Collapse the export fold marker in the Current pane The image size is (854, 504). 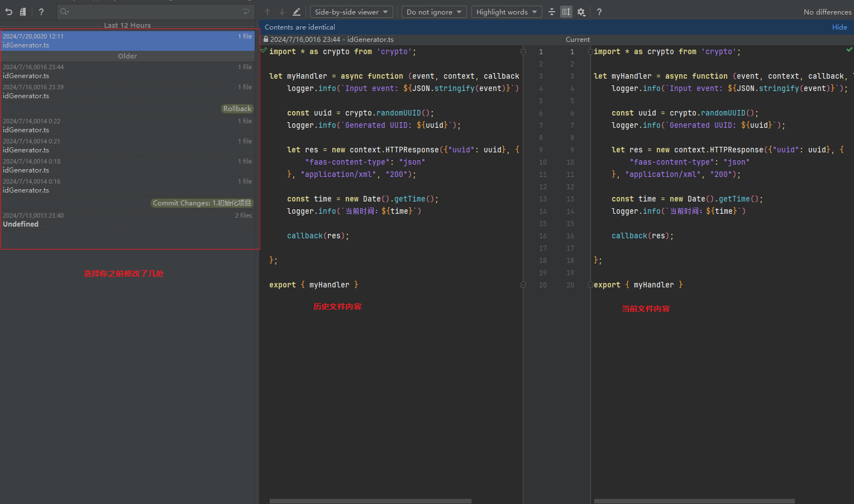(x=590, y=285)
